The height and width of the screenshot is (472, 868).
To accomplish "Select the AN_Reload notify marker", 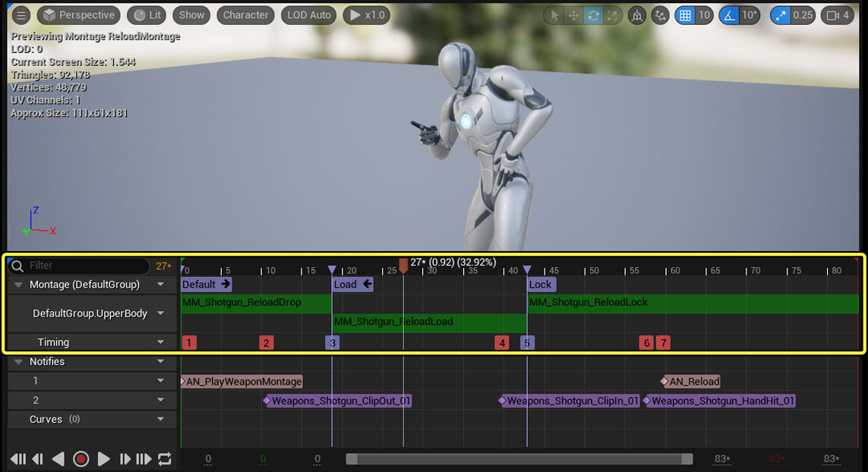I will [x=690, y=381].
